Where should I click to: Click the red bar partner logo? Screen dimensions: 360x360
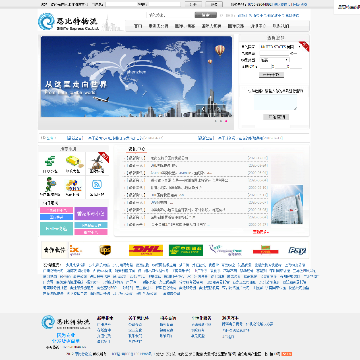(x=265, y=250)
